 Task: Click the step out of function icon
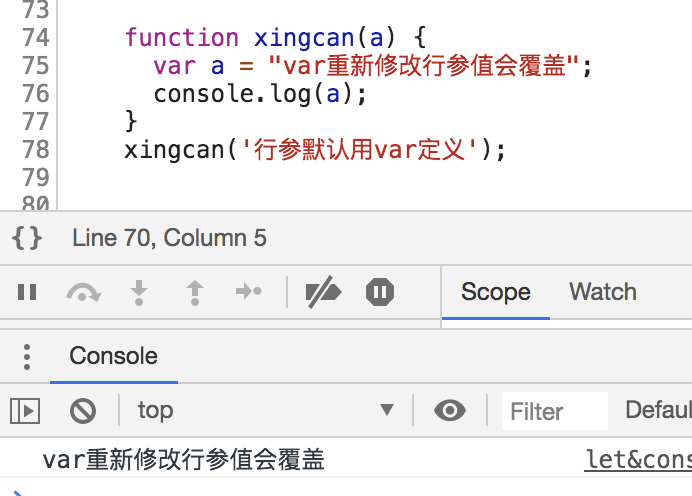(194, 292)
